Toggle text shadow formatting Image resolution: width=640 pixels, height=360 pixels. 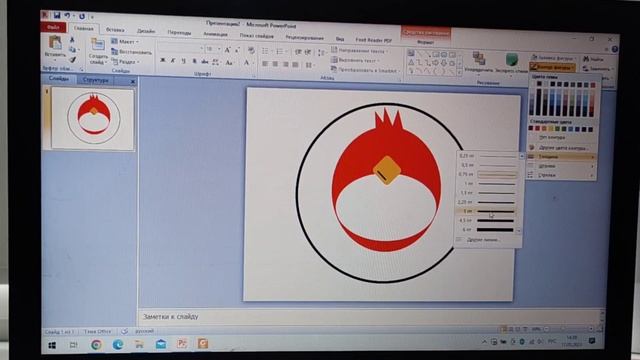point(194,61)
